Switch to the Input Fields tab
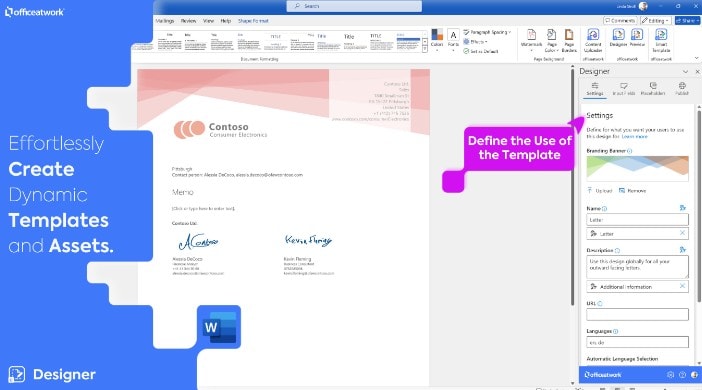702x390 pixels. click(623, 89)
